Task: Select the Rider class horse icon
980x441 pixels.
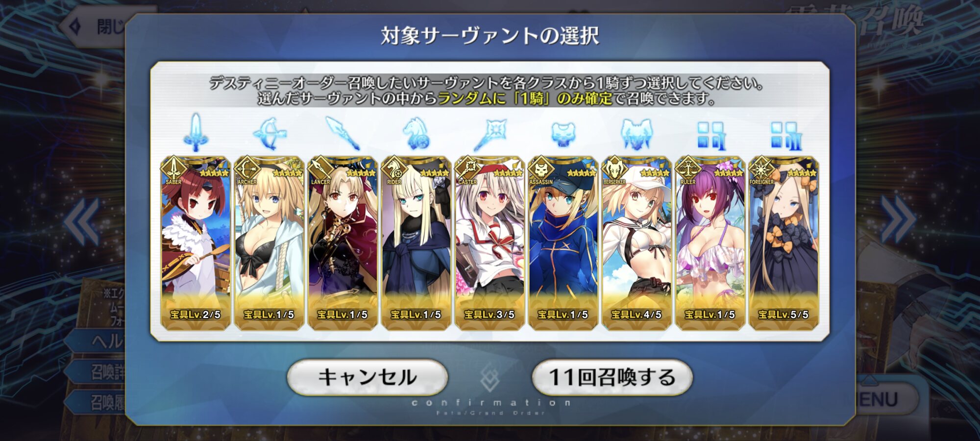Action: (x=416, y=133)
